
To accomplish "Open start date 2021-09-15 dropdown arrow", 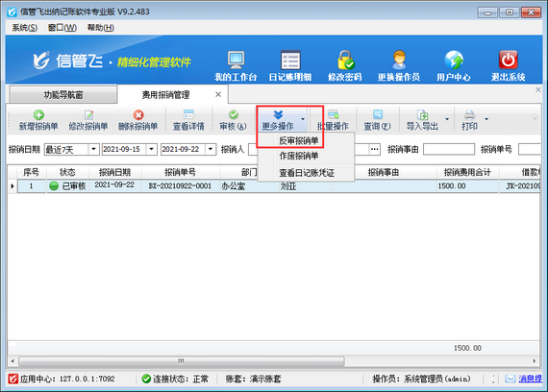I will [151, 150].
